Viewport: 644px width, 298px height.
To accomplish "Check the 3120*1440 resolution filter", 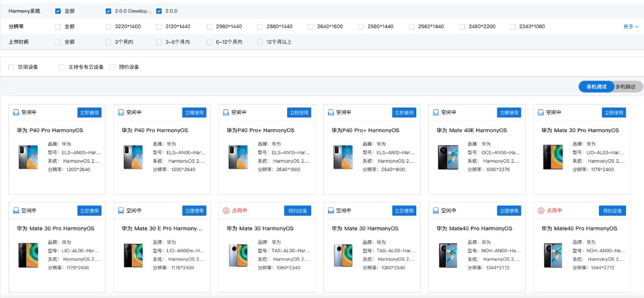I will coord(159,26).
